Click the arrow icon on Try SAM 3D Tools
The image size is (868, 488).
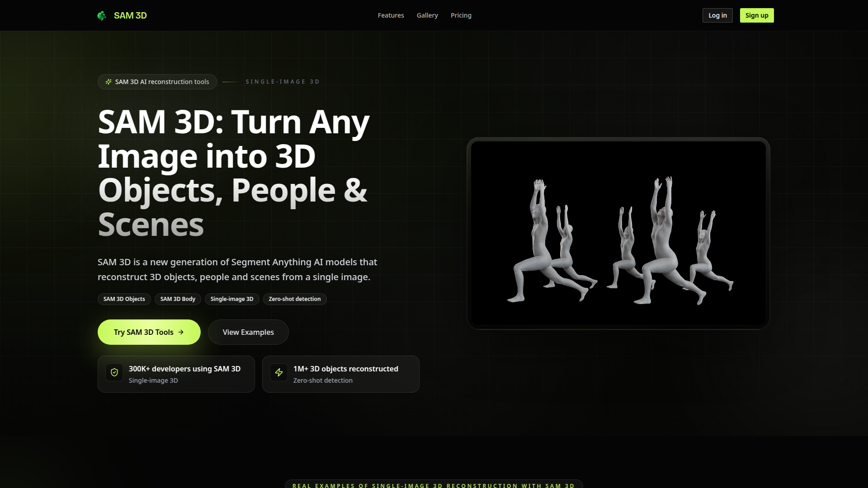click(181, 332)
